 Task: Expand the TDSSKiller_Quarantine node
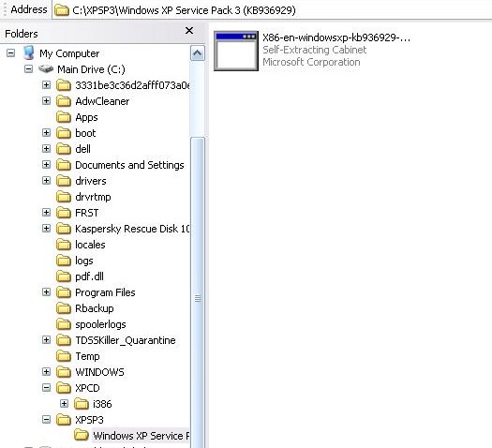tap(46, 340)
